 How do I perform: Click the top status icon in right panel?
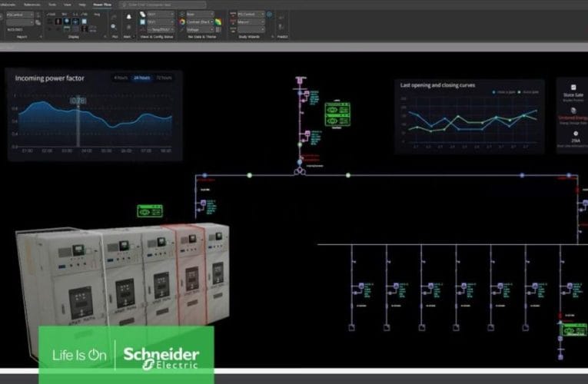click(573, 88)
